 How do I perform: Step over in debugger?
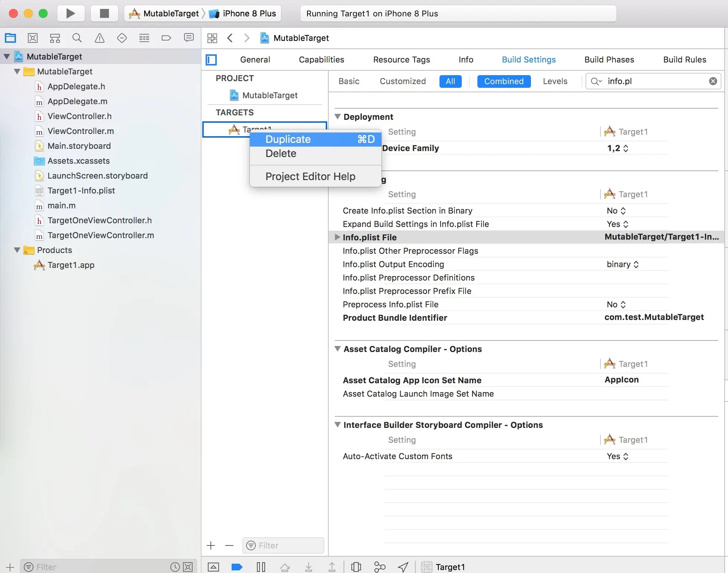285,567
